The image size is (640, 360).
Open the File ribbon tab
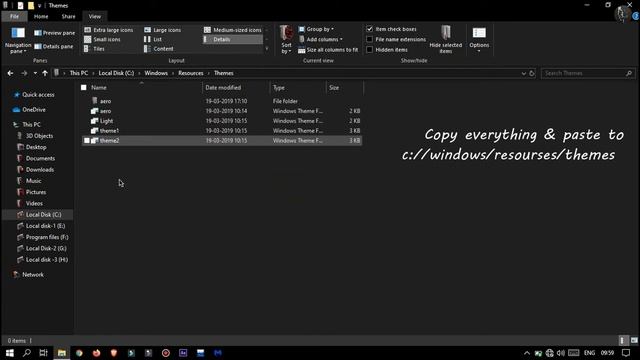14,16
